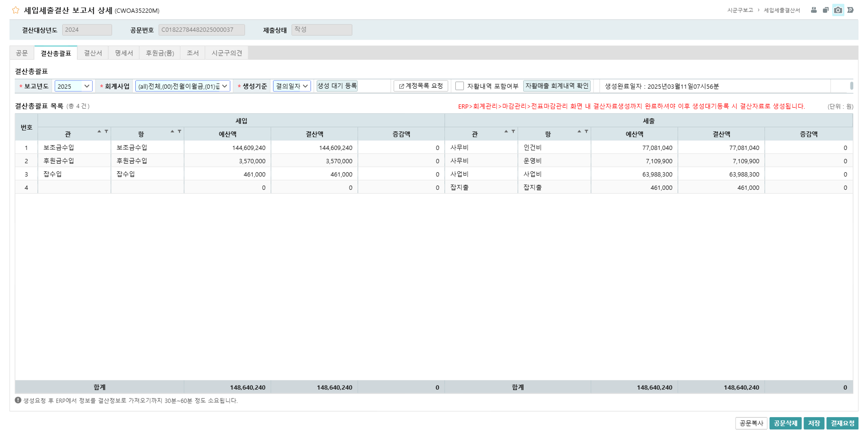Click the 운영비 cell

[x=555, y=161]
